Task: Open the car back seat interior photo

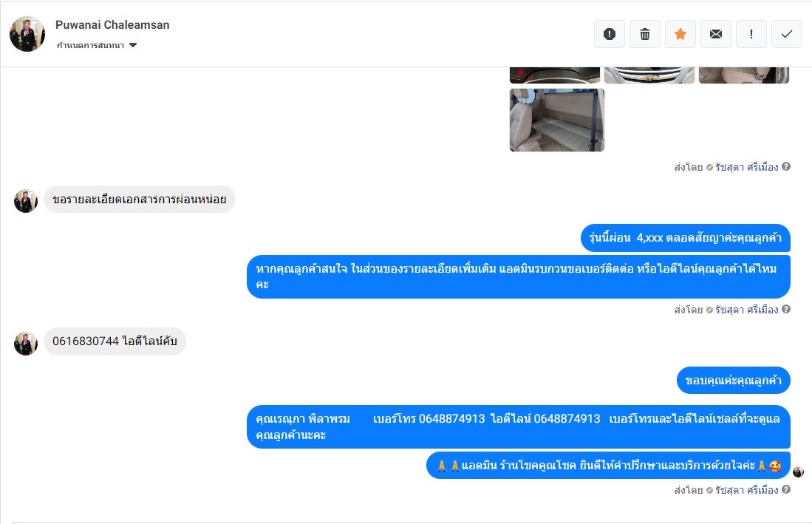Action: click(x=556, y=120)
